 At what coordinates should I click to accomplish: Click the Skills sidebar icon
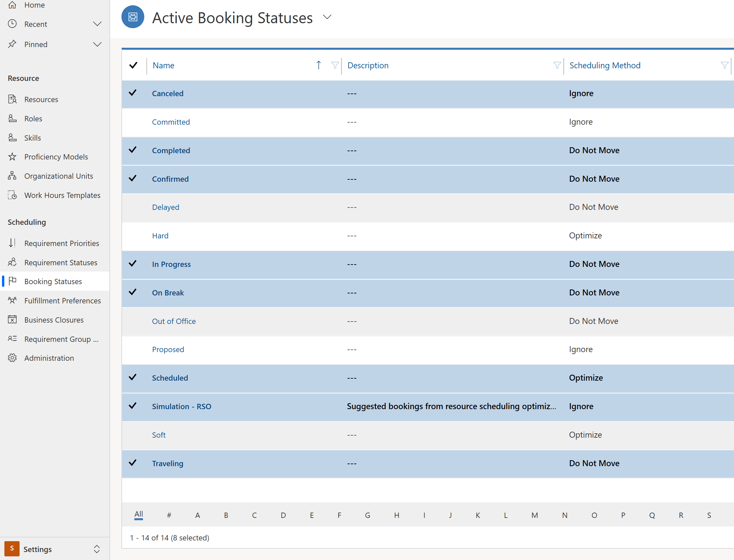pyautogui.click(x=13, y=138)
